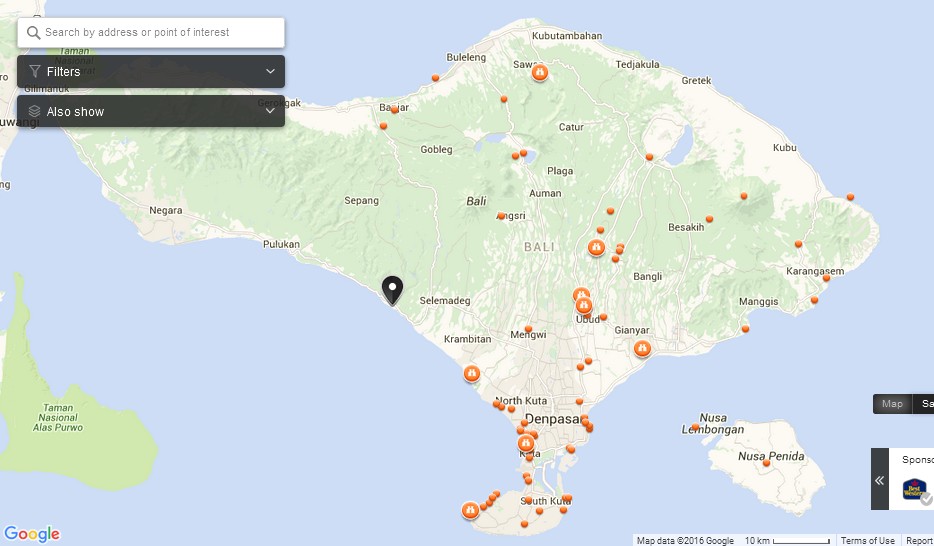
Task: Click the Google logo link
Action: tap(32, 533)
